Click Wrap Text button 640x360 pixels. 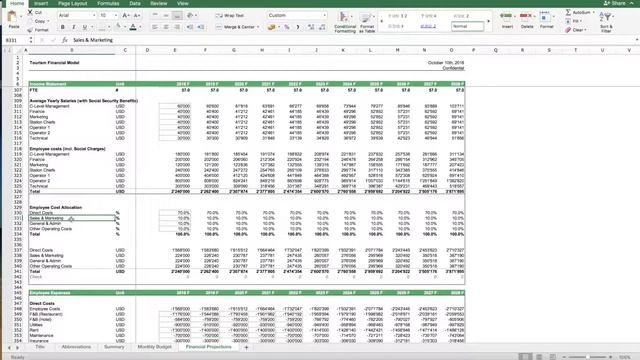point(229,16)
